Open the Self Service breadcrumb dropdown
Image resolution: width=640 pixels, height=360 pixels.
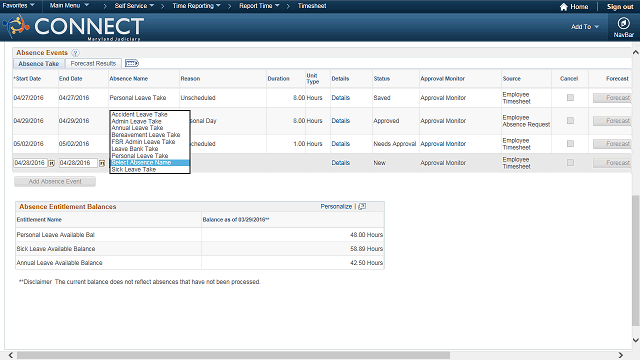pos(134,6)
